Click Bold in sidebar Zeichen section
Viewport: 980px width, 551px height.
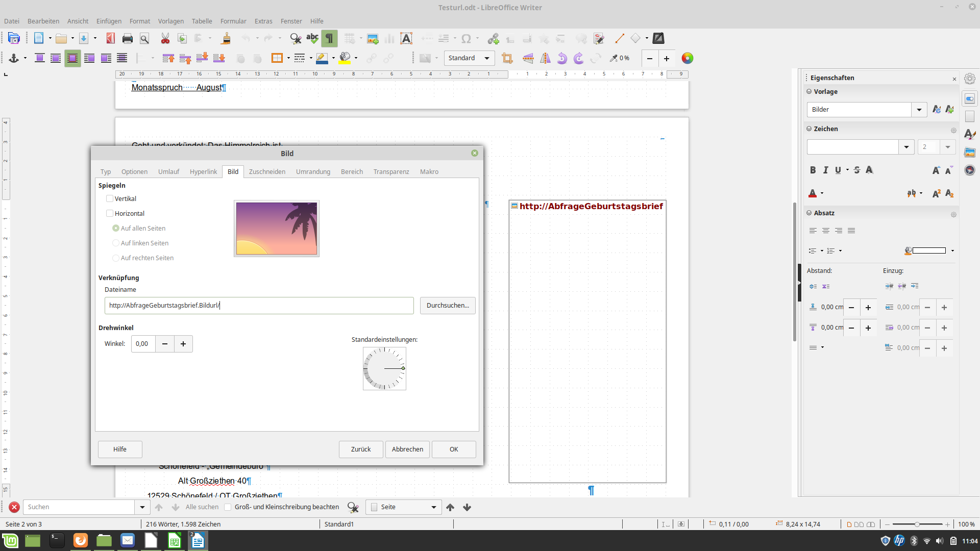(813, 170)
